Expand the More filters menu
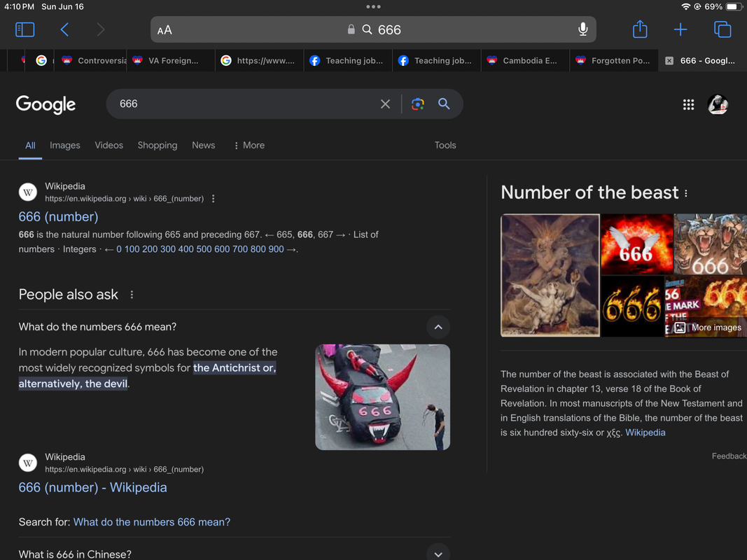Image resolution: width=747 pixels, height=560 pixels. coord(249,145)
